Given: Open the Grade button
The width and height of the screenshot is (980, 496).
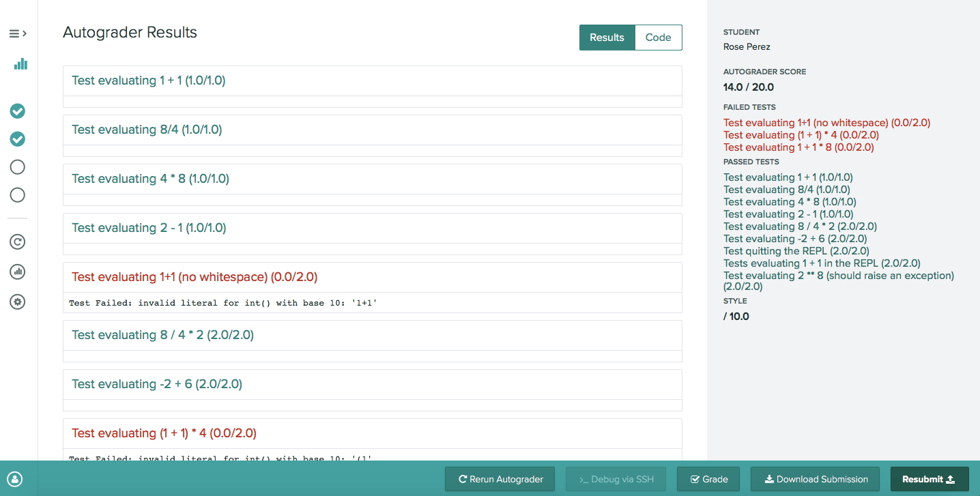Looking at the screenshot, I should pos(708,479).
